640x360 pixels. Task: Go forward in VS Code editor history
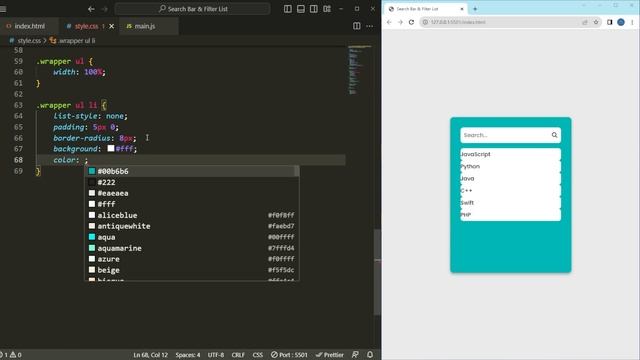104,9
